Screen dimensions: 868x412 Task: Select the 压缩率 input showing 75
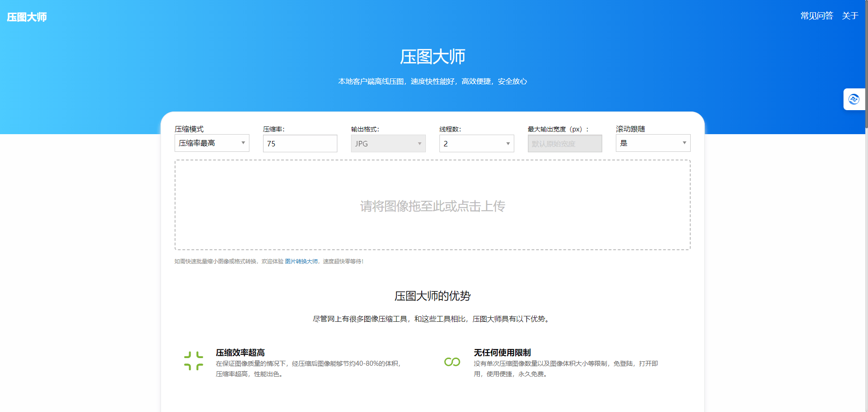click(x=300, y=143)
